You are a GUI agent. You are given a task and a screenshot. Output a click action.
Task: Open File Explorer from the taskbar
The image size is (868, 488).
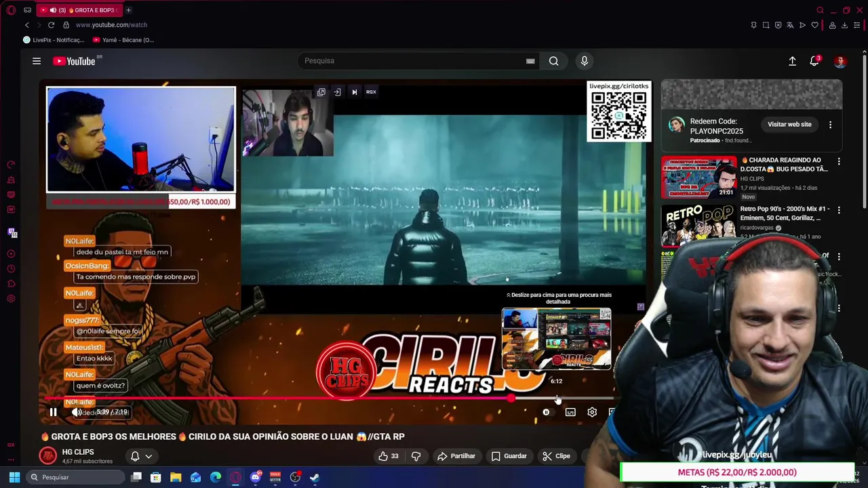176,477
